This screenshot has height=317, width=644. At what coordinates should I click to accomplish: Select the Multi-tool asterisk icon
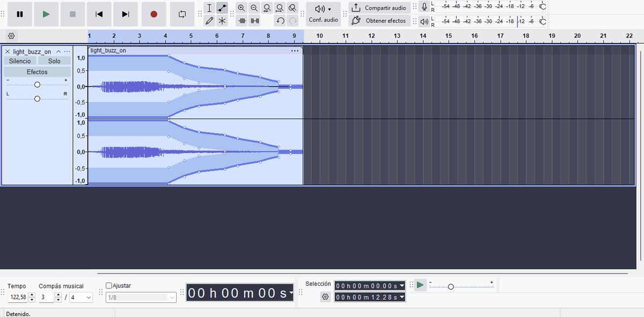point(222,21)
